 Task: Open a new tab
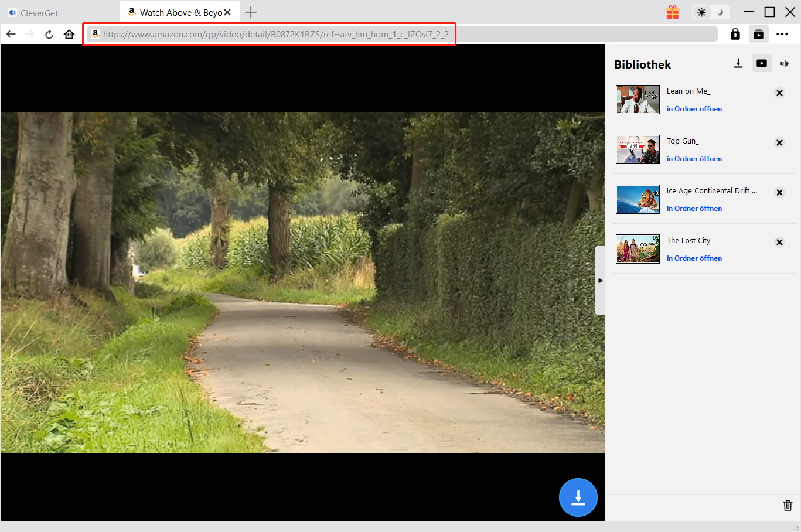point(251,12)
